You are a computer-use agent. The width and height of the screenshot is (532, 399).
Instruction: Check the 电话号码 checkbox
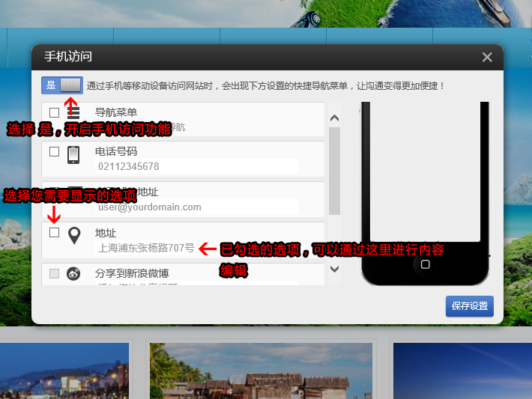tap(54, 151)
